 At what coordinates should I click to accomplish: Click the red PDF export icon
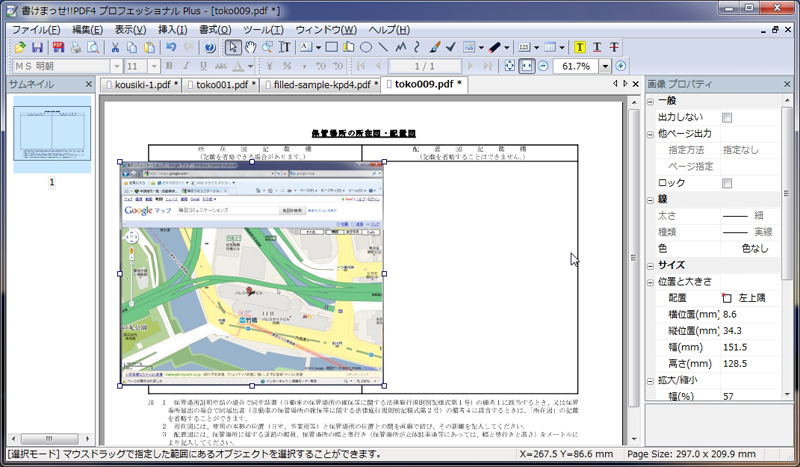click(58, 47)
